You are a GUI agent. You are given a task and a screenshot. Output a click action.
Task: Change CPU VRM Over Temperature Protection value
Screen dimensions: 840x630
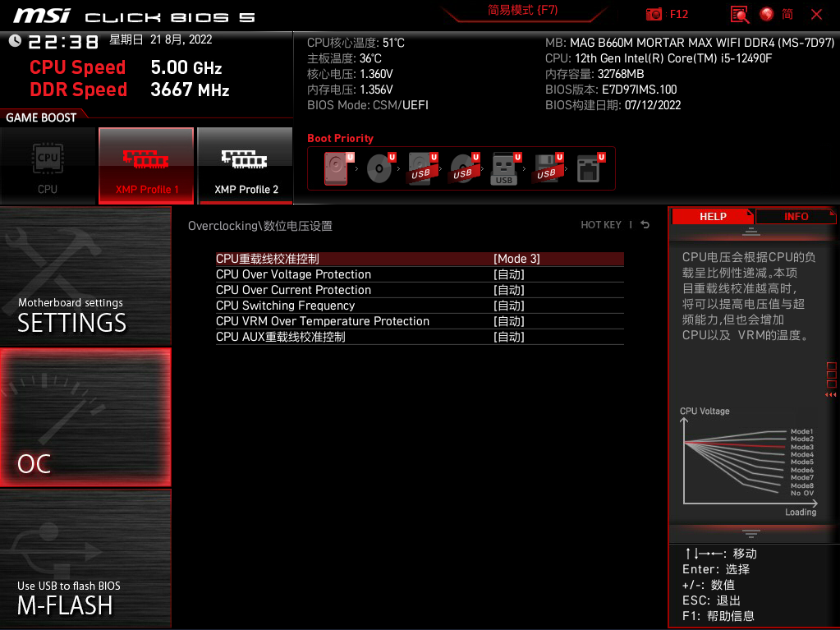[x=509, y=321]
